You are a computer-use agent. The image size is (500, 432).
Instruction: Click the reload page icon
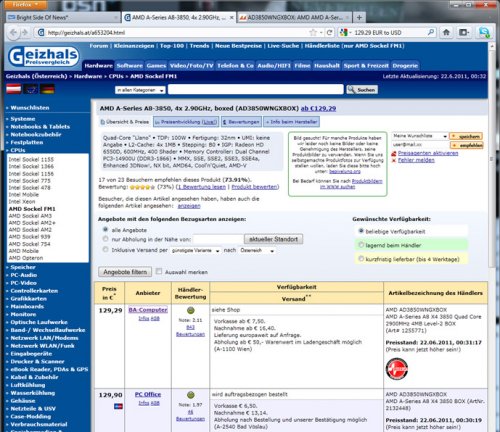pos(329,32)
